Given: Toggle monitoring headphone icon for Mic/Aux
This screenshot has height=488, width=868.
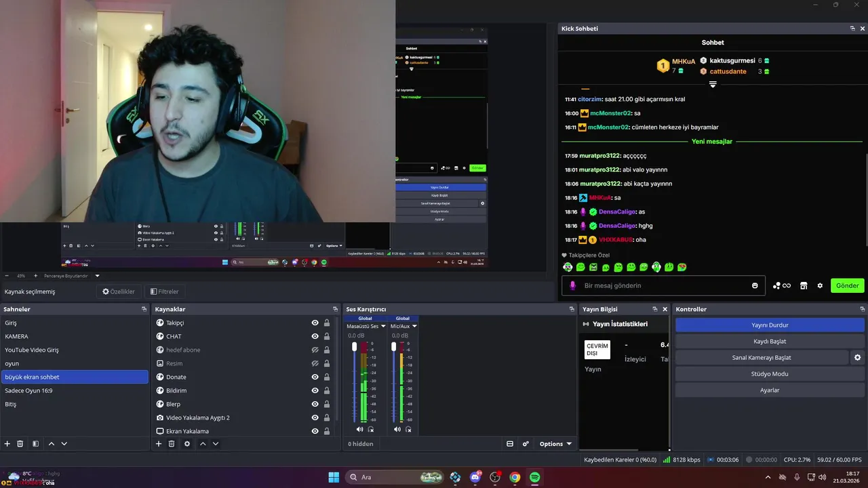Looking at the screenshot, I should (x=408, y=429).
